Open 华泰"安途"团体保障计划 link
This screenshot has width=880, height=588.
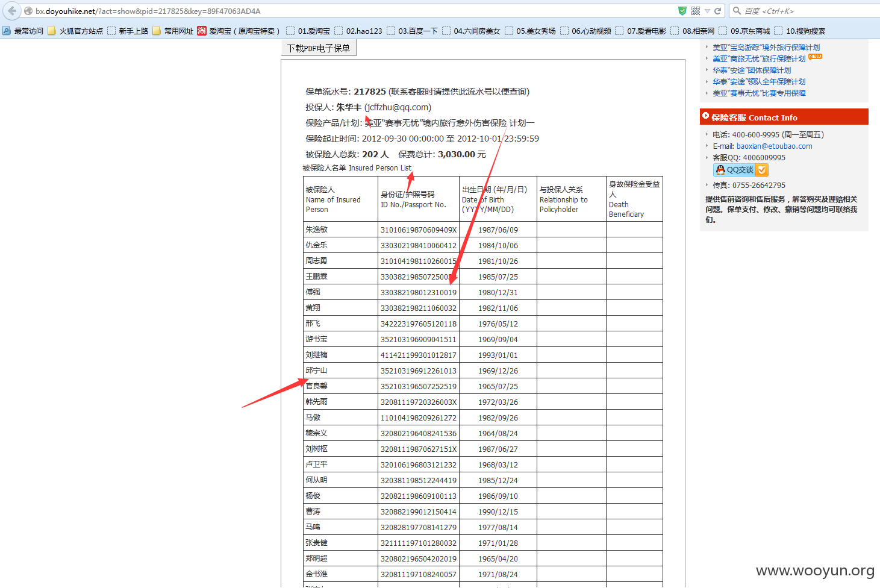[x=752, y=70]
